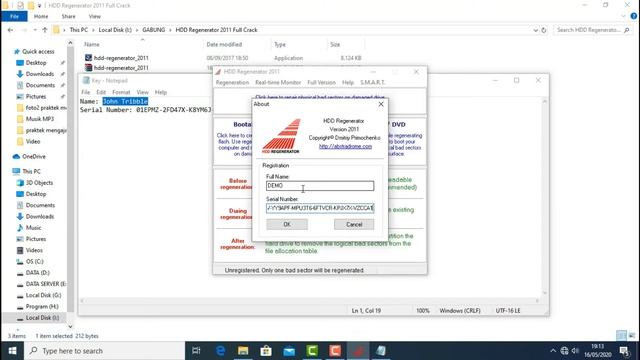This screenshot has width=640, height=360.
Task: Open Mail app from taskbar
Action: click(x=289, y=351)
